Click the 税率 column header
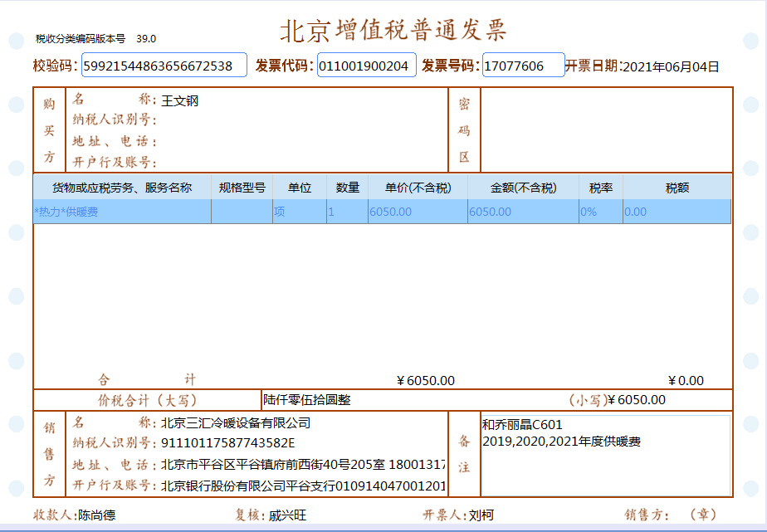The width and height of the screenshot is (767, 532). click(601, 188)
